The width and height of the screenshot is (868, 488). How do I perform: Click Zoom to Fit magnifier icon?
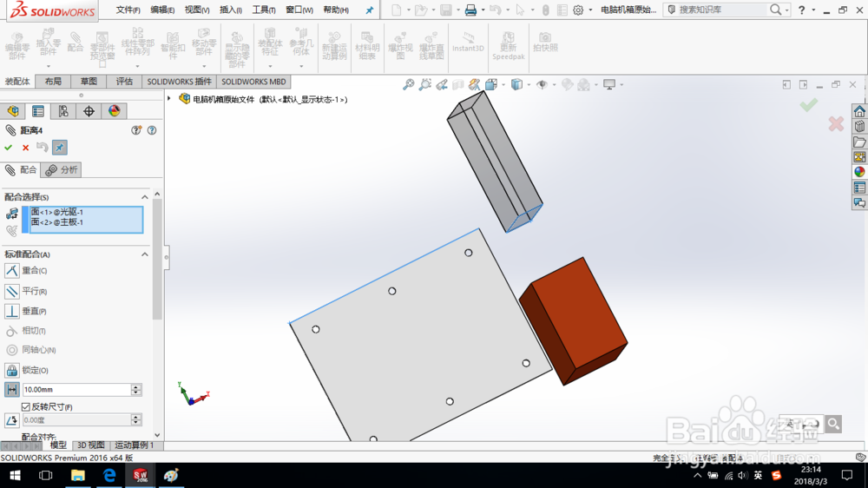pyautogui.click(x=408, y=84)
